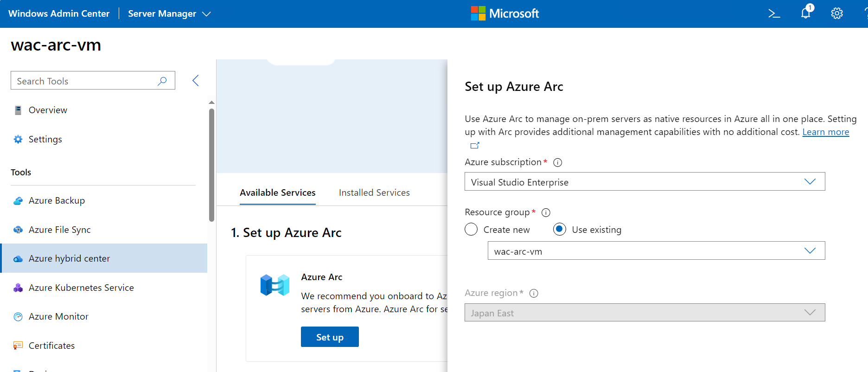This screenshot has height=372, width=868.
Task: Click the Set up Azure Arc panel heading
Action: pyautogui.click(x=514, y=87)
